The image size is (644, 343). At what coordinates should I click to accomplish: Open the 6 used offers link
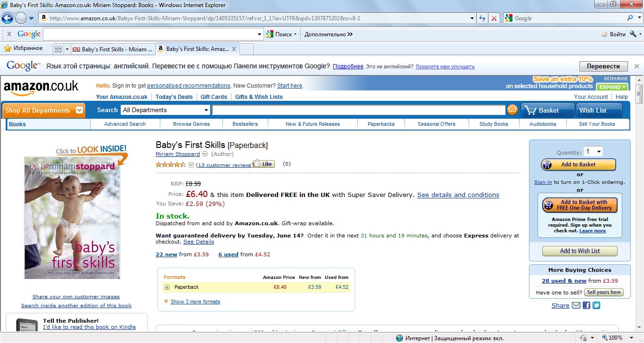click(x=228, y=254)
